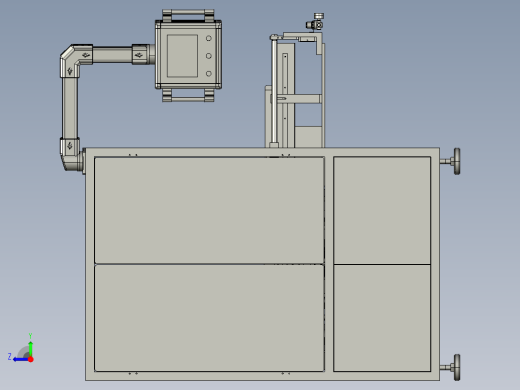
Task: Select the middle round button on control box
Action: (209, 56)
